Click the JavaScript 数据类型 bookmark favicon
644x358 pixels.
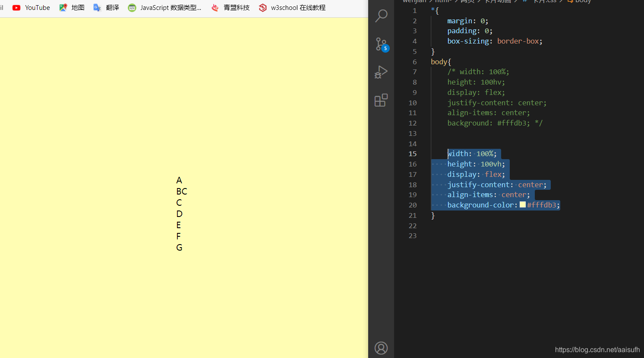point(132,8)
